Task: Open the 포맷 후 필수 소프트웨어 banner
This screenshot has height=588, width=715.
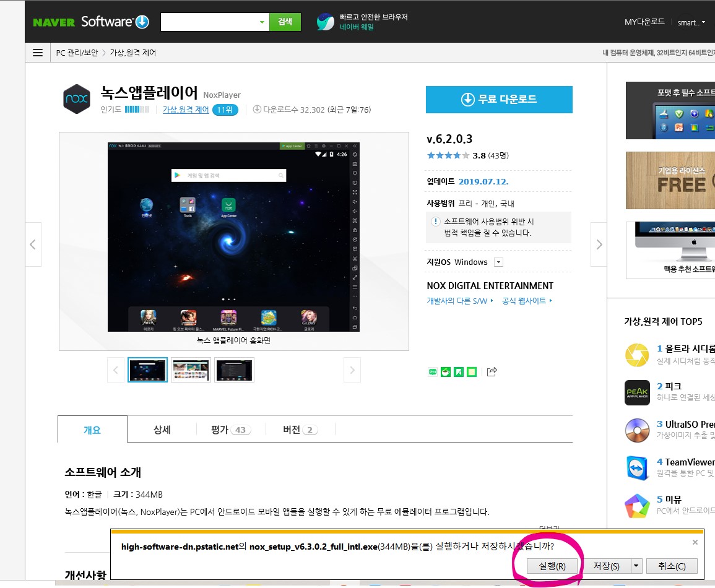Action: [670, 110]
